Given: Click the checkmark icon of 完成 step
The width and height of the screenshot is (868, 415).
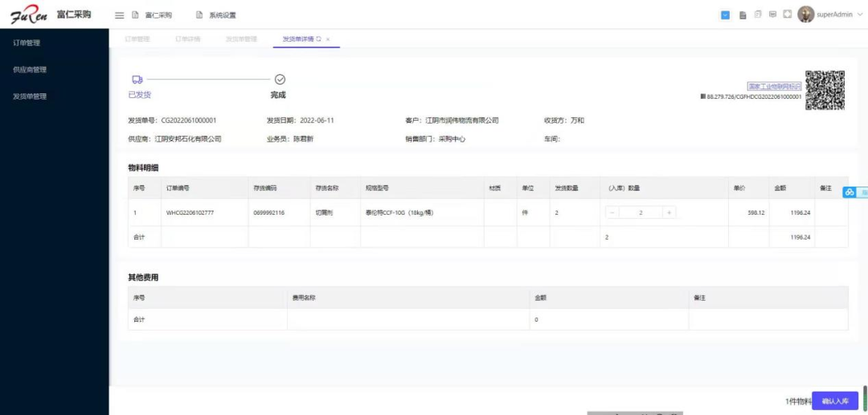Looking at the screenshot, I should 280,80.
